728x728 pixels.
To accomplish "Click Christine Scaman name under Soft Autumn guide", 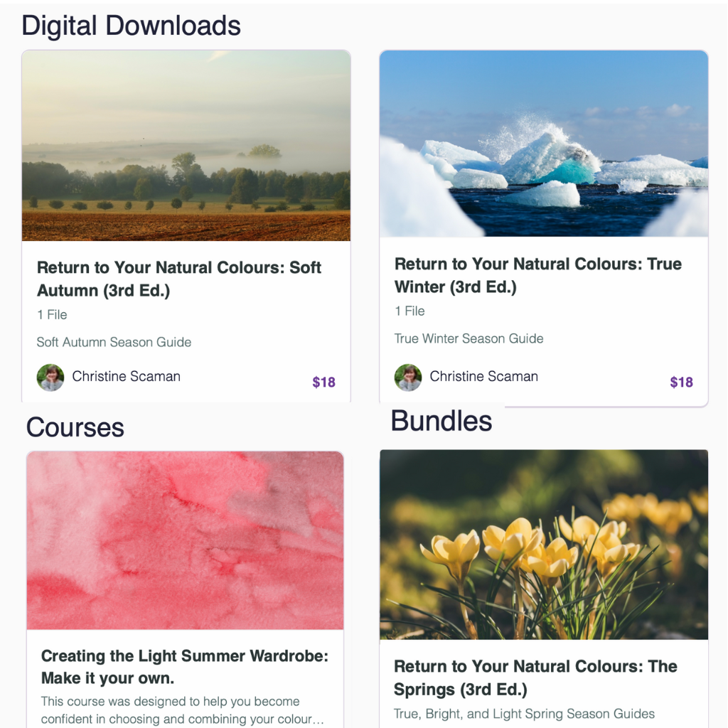I will [127, 376].
